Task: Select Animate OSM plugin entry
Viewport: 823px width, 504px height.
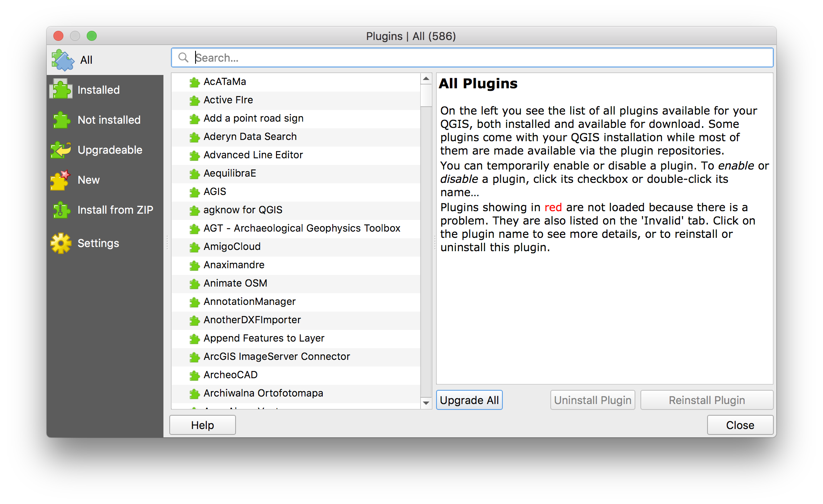Action: pos(235,283)
